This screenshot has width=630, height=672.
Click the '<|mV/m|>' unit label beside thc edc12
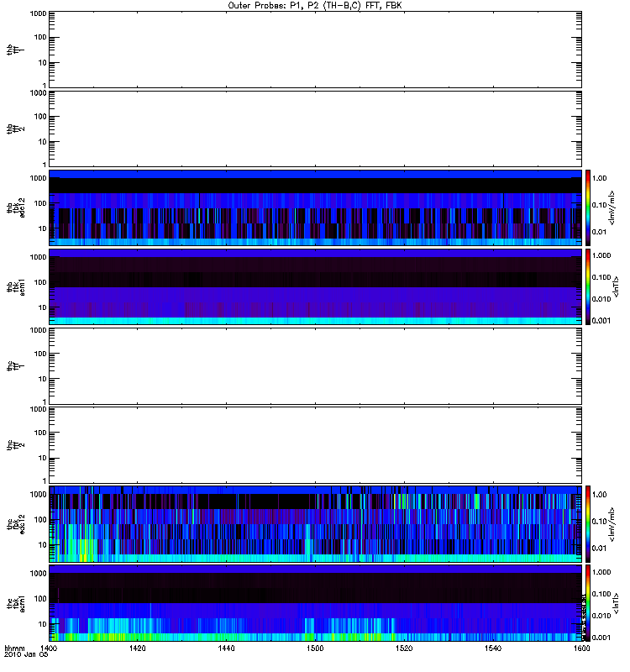[x=612, y=523]
